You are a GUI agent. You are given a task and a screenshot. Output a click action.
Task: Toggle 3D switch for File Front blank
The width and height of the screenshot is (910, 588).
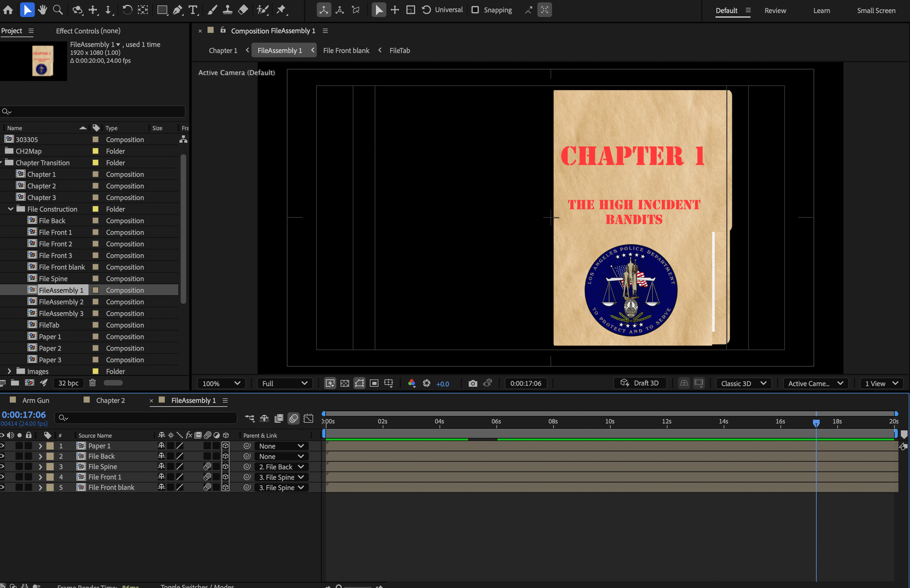[225, 487]
